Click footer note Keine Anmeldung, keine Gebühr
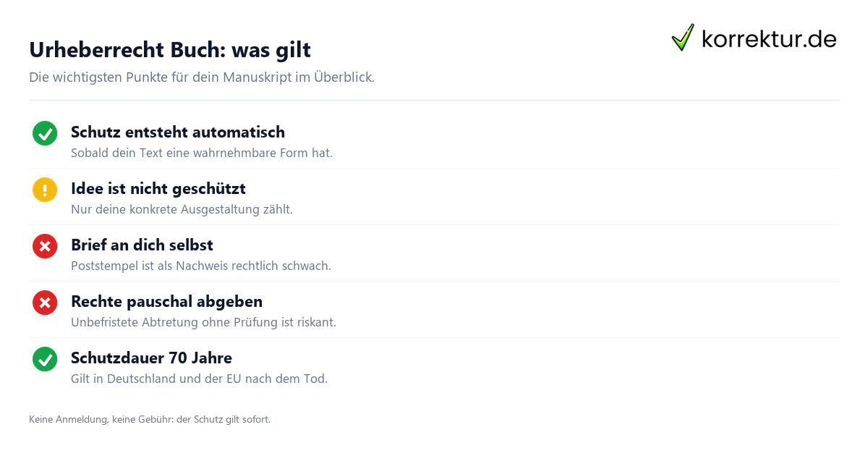Image resolution: width=868 pixels, height=456 pixels. 150,420
